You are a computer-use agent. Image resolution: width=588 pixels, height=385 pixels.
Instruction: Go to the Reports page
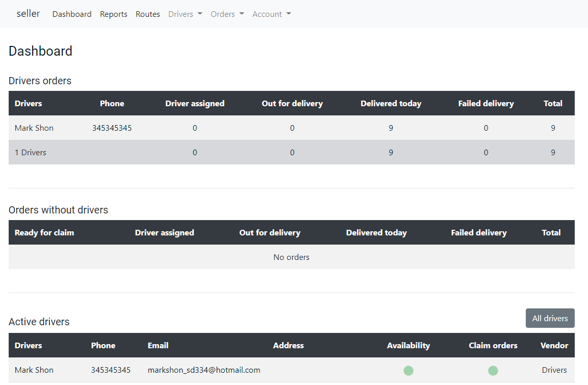[x=114, y=14]
